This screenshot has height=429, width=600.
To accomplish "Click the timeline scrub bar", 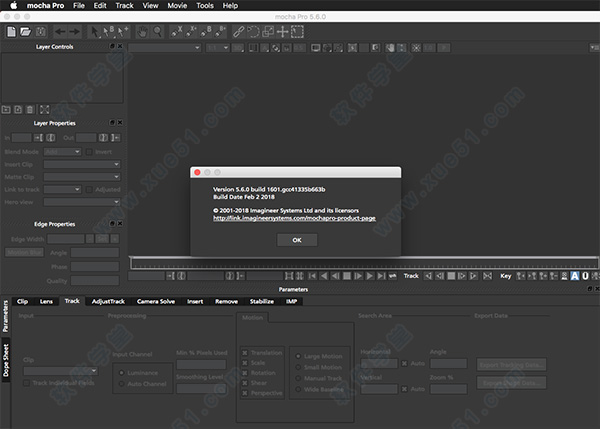I will (x=365, y=263).
